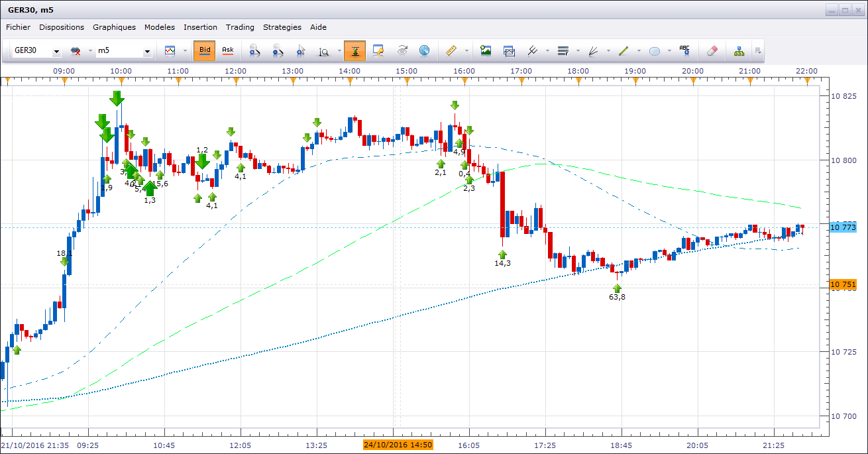Maximize the GER30 chart window
This screenshot has height=454, width=868.
coord(845,10)
